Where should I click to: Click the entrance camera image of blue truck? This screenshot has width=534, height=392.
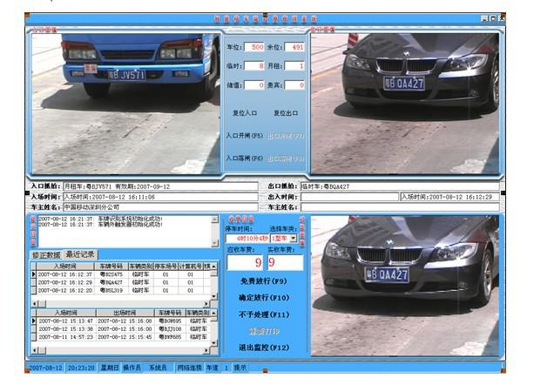tap(125, 101)
